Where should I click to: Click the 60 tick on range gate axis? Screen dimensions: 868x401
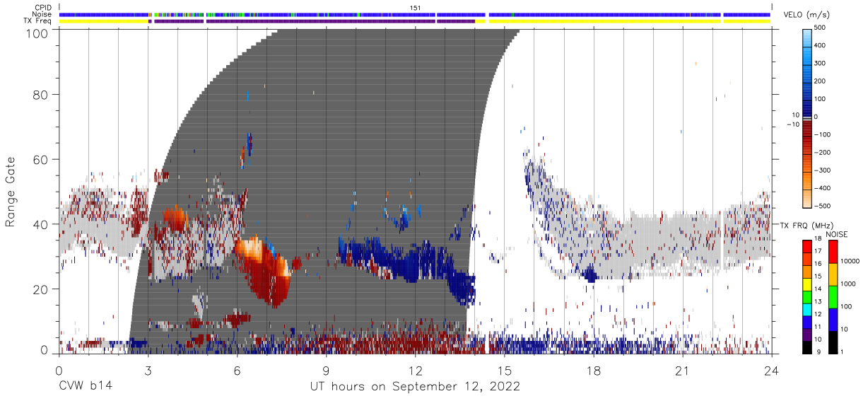[x=42, y=160]
